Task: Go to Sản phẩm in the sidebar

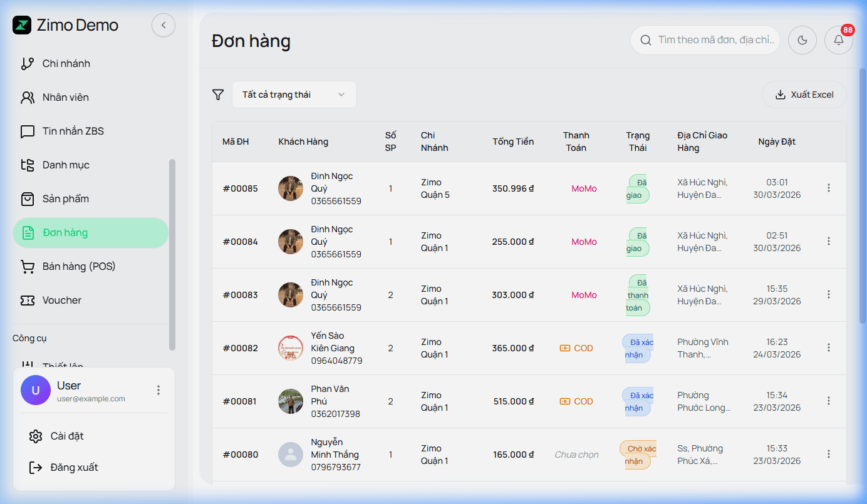Action: pos(66,199)
